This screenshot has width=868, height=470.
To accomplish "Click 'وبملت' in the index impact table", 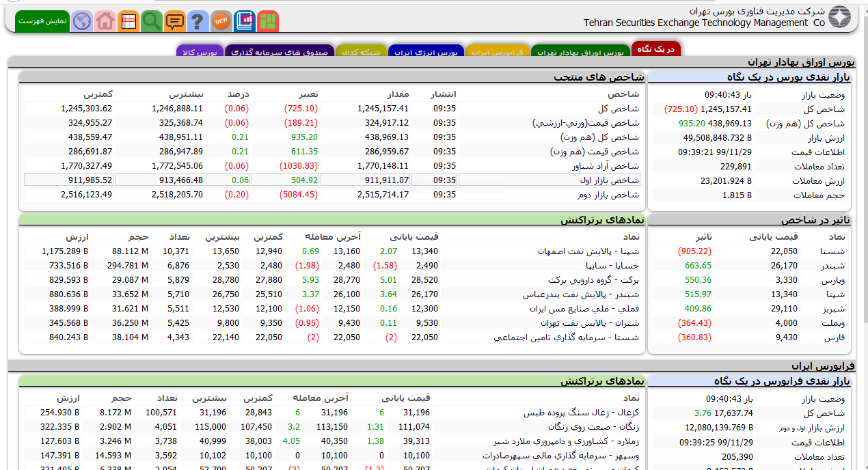I will click(x=833, y=323).
